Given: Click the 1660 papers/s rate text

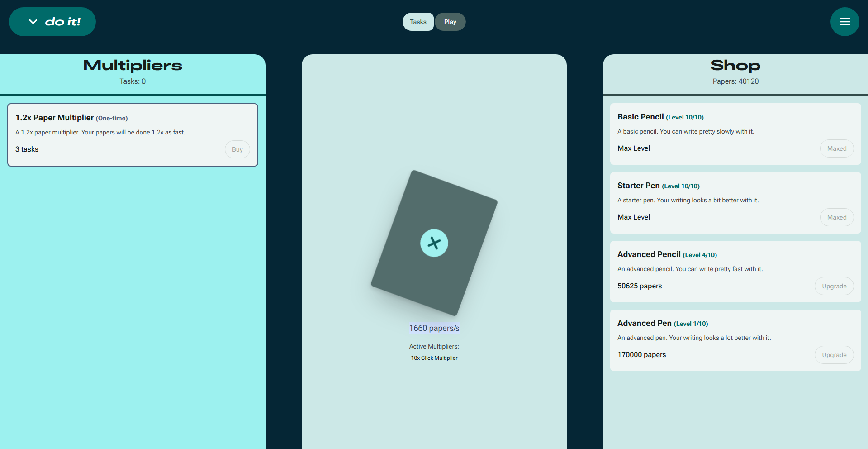Looking at the screenshot, I should 434,328.
